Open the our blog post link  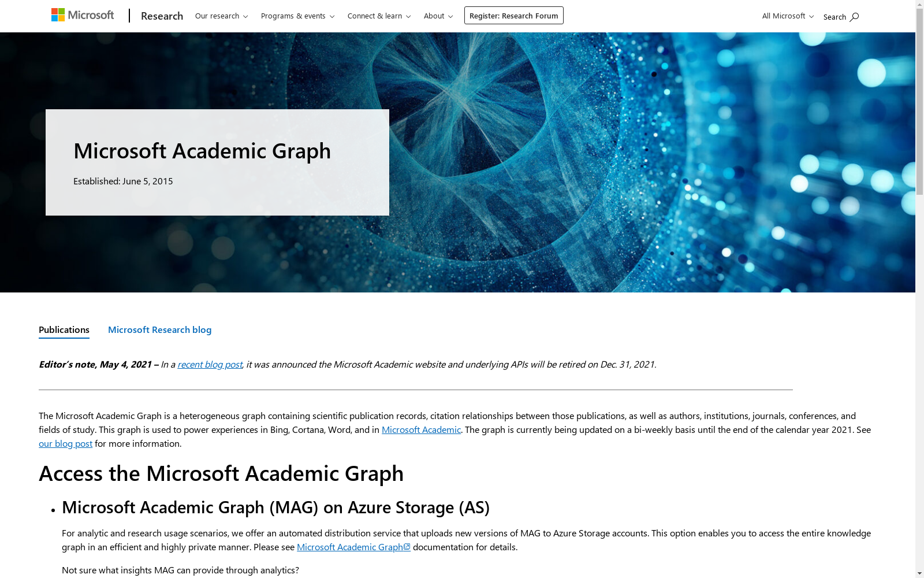pyautogui.click(x=65, y=443)
